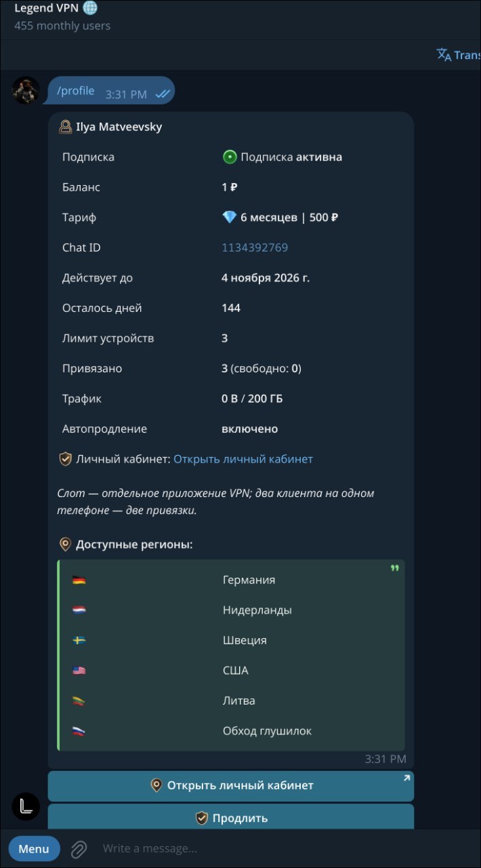The height and width of the screenshot is (868, 481).
Task: Click the Продлить renew button
Action: [x=230, y=816]
